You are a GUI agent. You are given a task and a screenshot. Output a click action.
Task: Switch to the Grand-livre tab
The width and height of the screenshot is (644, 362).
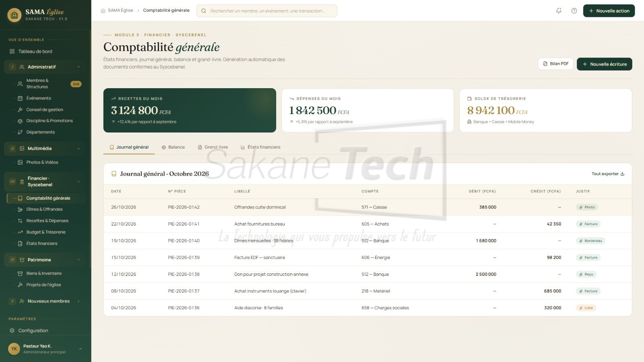pyautogui.click(x=213, y=147)
